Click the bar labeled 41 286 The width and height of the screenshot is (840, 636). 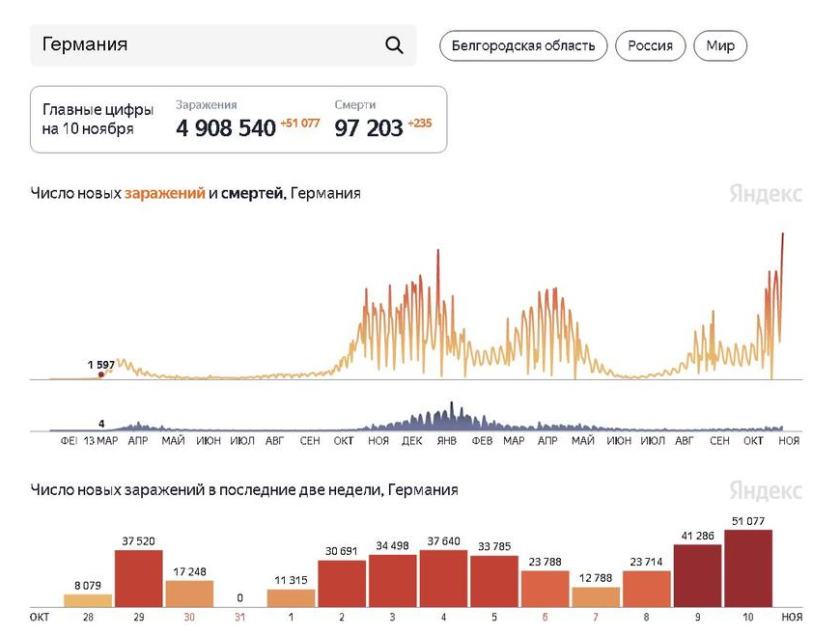pyautogui.click(x=697, y=576)
